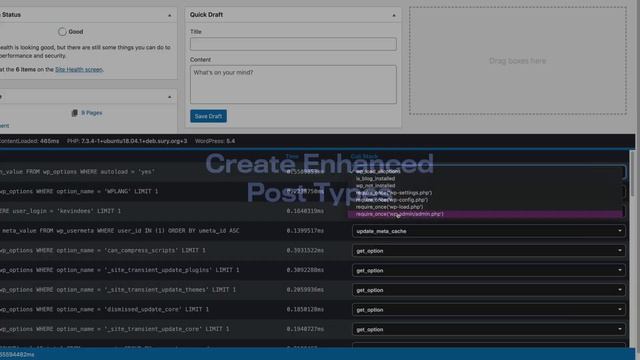Click the Save Draft button
This screenshot has height=360, width=640.
tap(208, 116)
